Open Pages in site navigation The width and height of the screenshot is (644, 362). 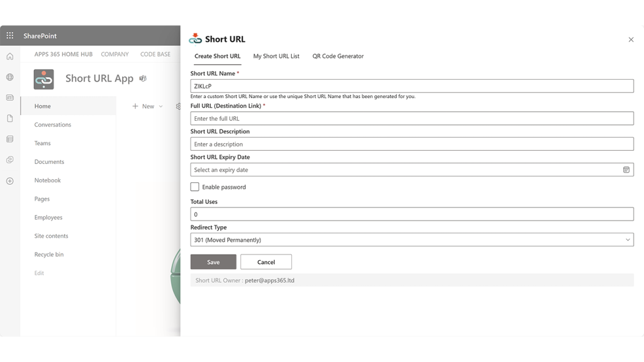[x=42, y=199]
